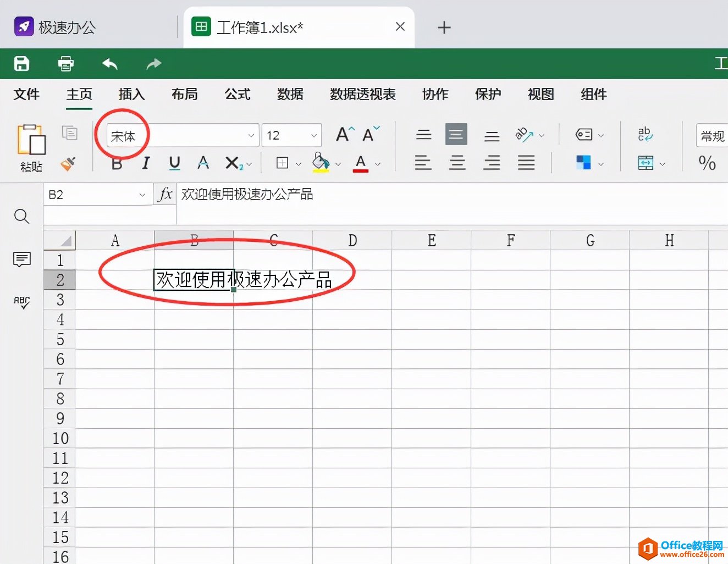Select the percent style icon
The height and width of the screenshot is (564, 728).
(707, 163)
